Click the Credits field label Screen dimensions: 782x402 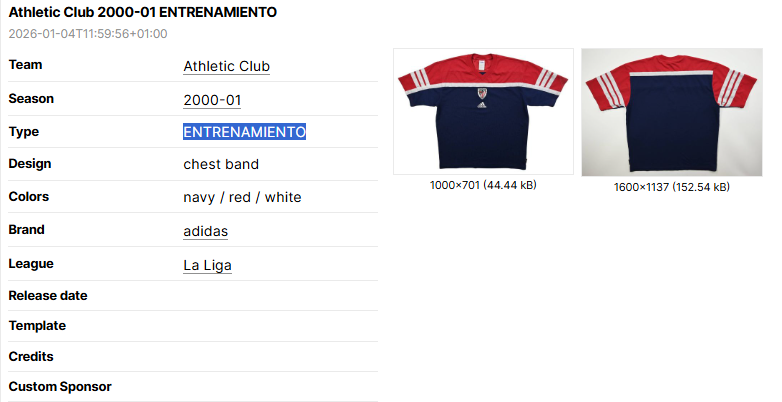tap(31, 357)
